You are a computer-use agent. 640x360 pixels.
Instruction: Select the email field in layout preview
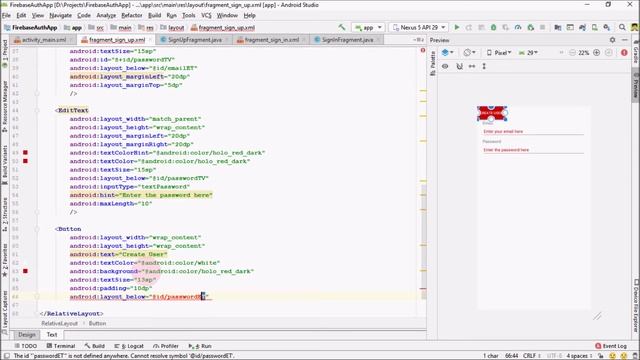pos(533,131)
